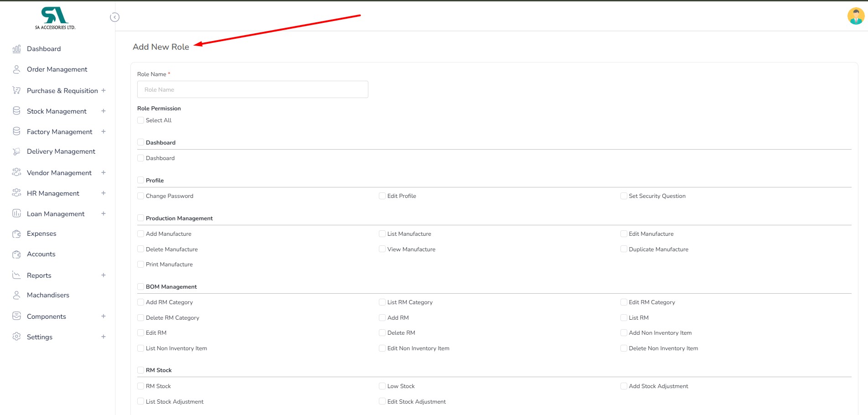Screen dimensions: 868x415
Task: Expand the Components submenu plus sign
Action: point(103,316)
